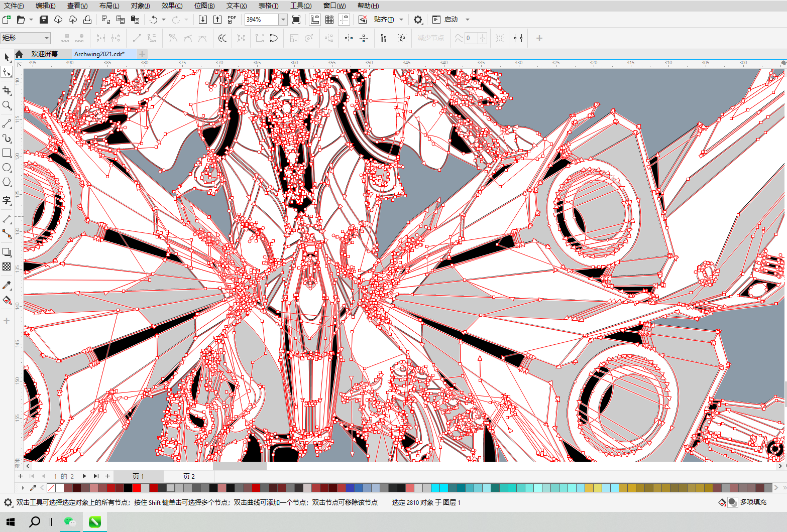
Task: Toggle Reflect Nodes Horizontally
Action: pyautogui.click(x=349, y=38)
